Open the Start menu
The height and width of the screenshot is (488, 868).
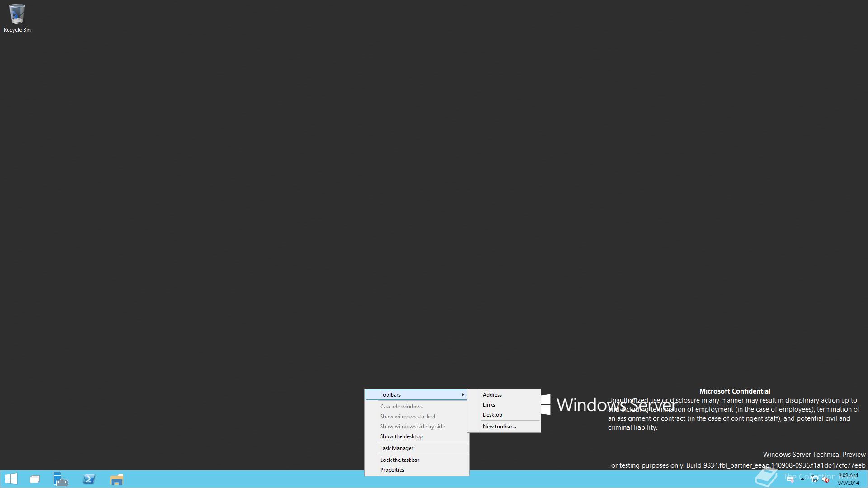coord(11,479)
